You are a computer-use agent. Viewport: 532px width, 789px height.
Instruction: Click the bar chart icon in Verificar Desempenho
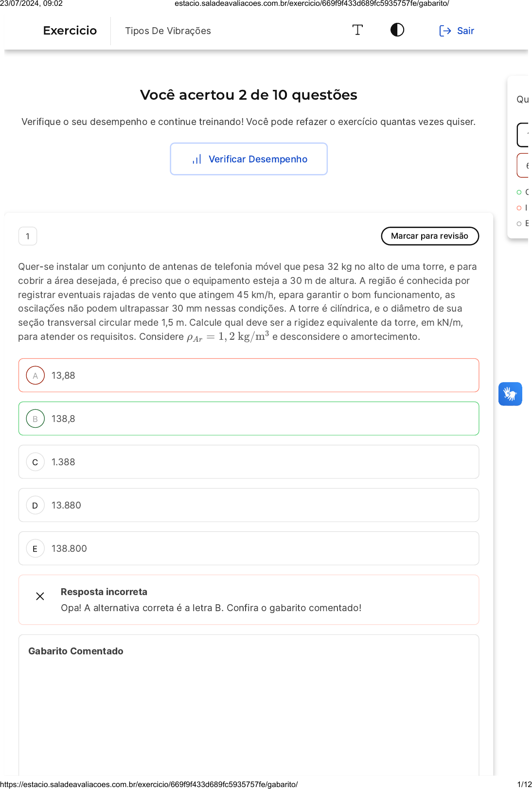(x=197, y=159)
